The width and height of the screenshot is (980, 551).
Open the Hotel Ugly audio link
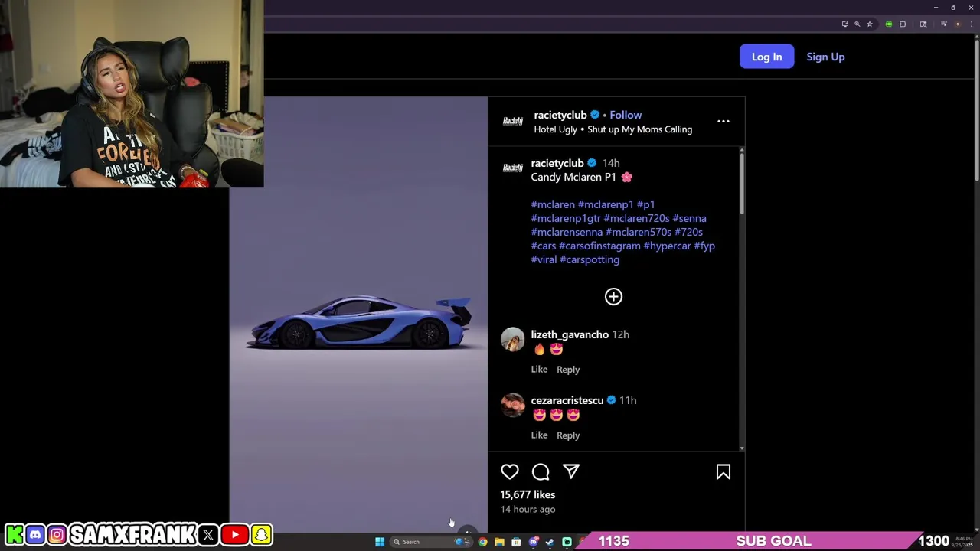click(613, 129)
